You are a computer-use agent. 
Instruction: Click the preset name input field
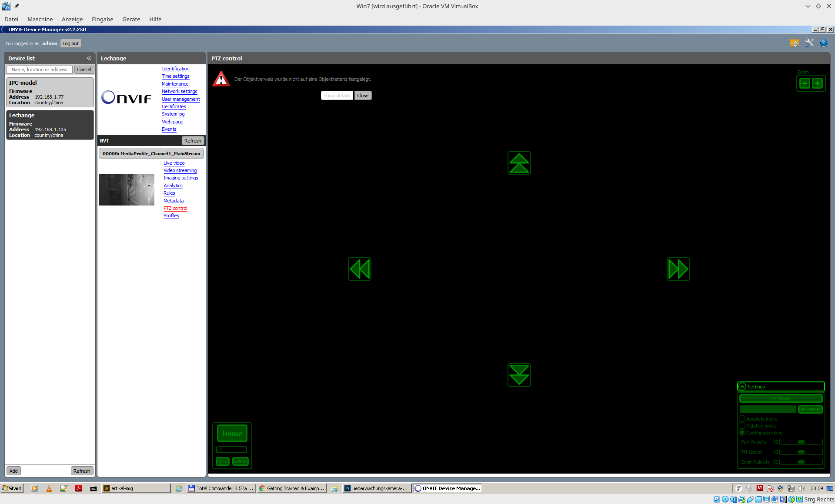[x=768, y=409]
